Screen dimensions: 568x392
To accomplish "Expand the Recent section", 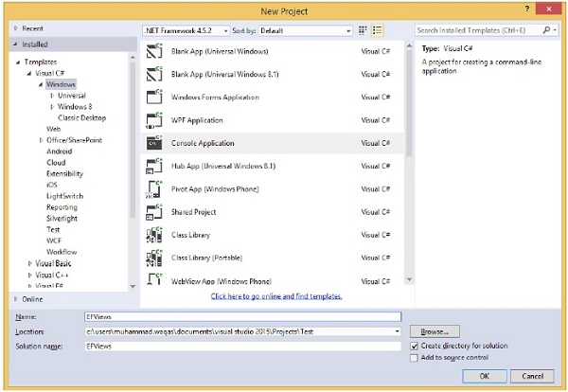I will tap(15, 28).
